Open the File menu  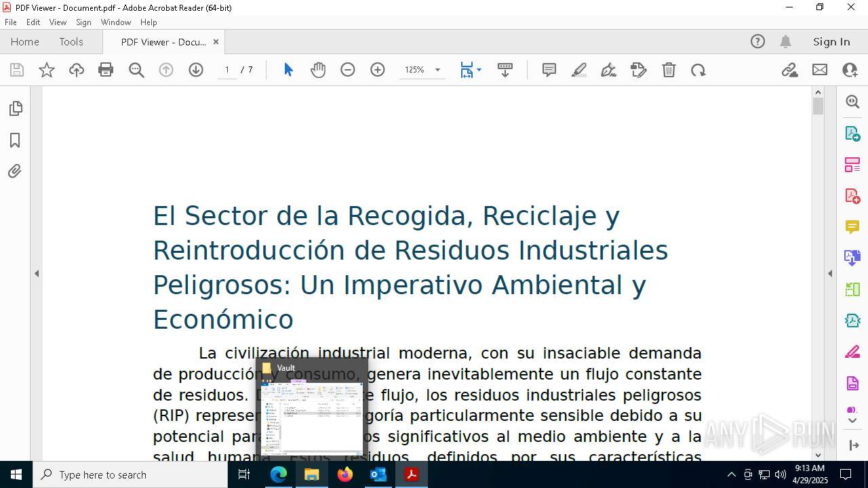[x=11, y=22]
